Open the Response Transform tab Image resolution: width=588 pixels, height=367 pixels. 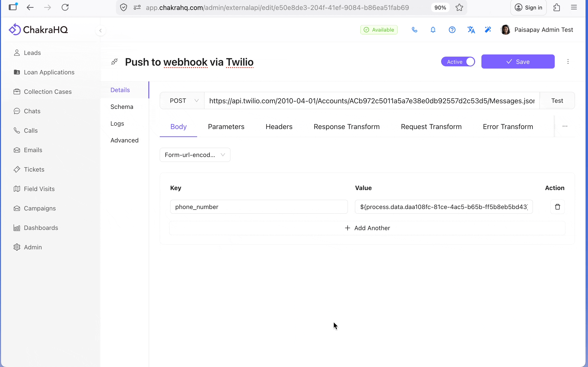click(x=346, y=127)
